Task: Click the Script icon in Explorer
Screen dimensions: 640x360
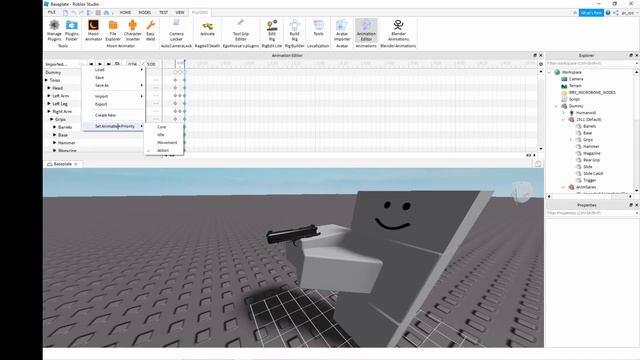Action: click(564, 99)
